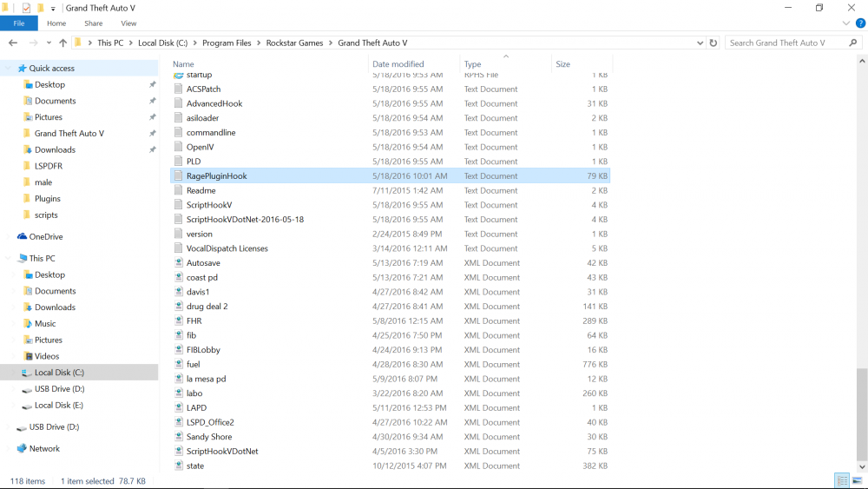Go back to previous folder

[13, 43]
